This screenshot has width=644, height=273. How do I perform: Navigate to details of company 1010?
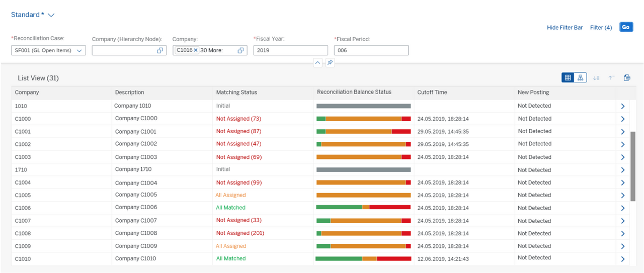(x=622, y=106)
